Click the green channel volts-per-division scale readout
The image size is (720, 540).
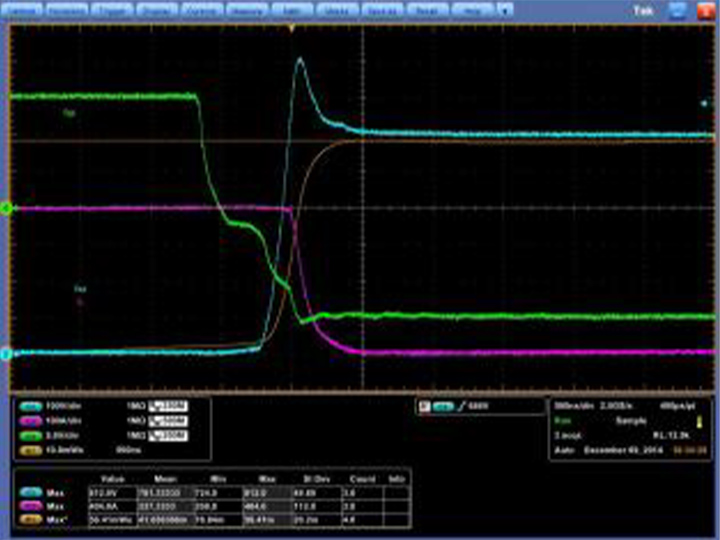pos(62,435)
